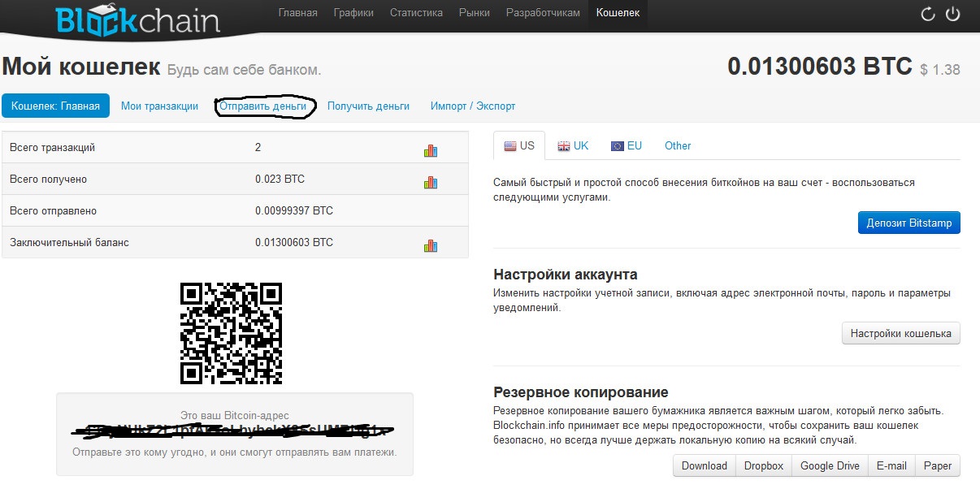Open the Графики menu item

(x=353, y=13)
